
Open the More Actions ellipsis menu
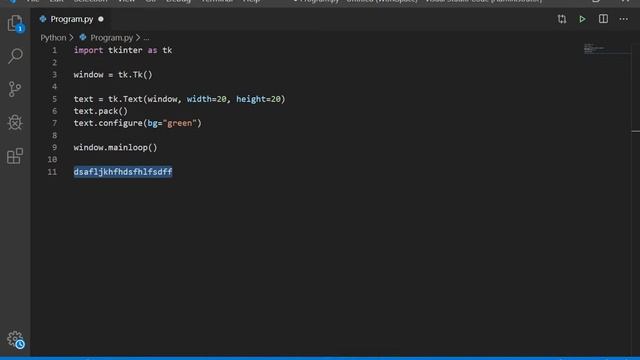[624, 19]
